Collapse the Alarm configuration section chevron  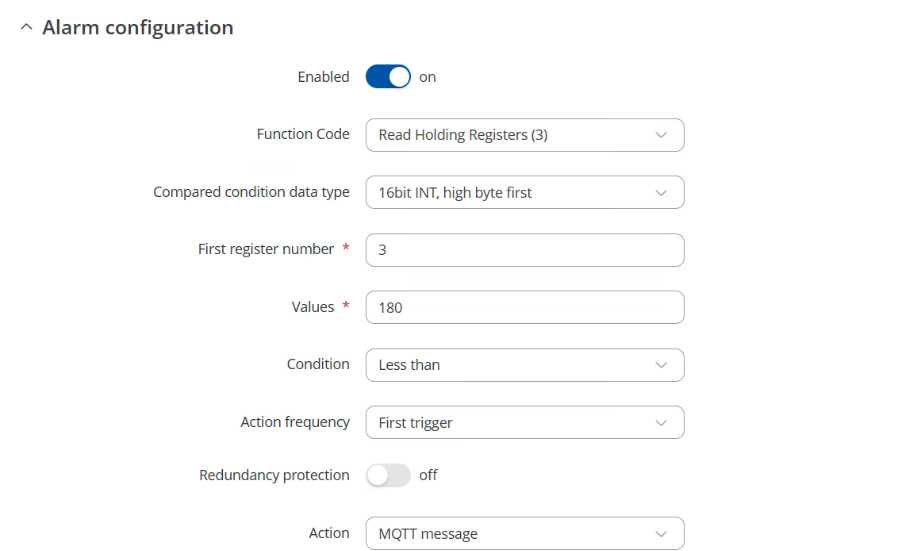(26, 27)
